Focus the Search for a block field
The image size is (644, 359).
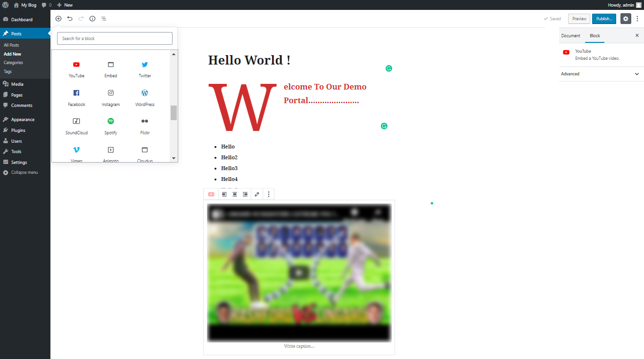(x=115, y=39)
